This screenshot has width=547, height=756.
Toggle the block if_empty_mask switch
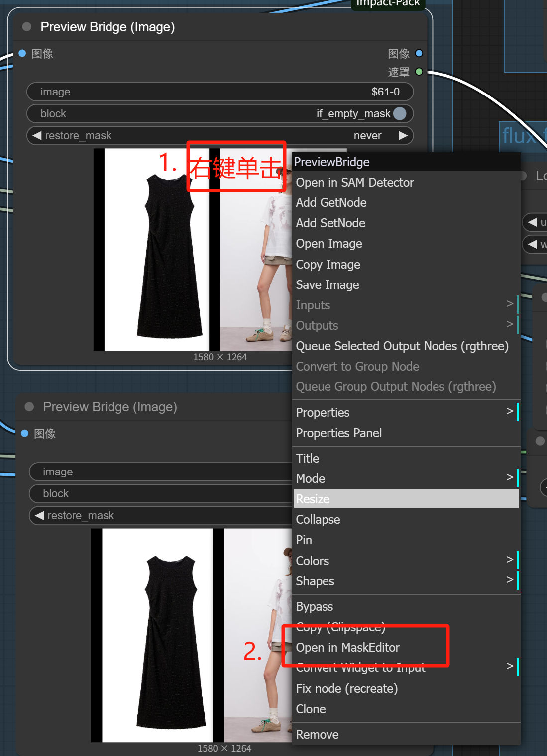pos(399,114)
